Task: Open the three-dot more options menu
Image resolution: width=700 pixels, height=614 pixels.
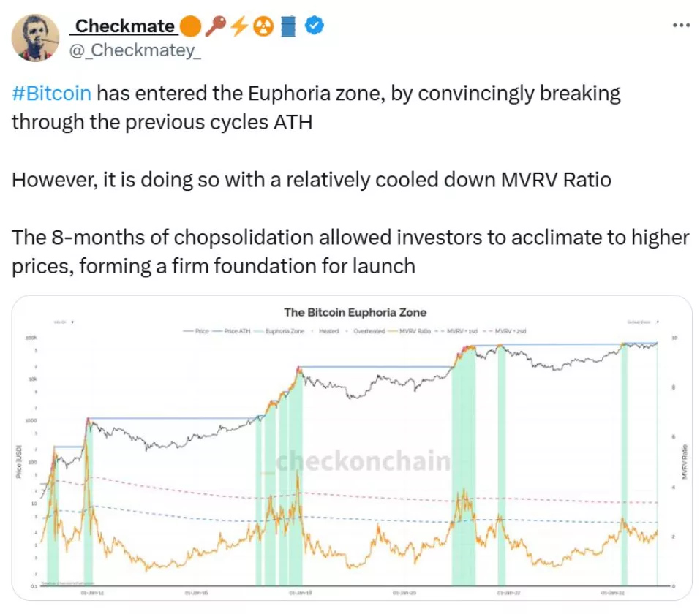Action: [x=681, y=26]
